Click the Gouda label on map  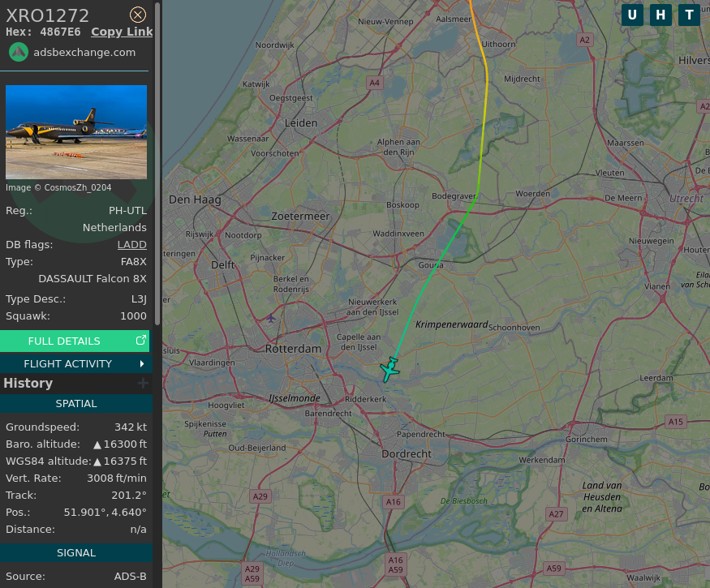coord(431,265)
